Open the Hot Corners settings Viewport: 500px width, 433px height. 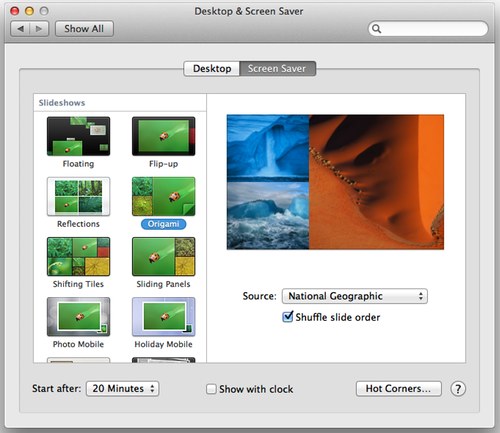[399, 389]
